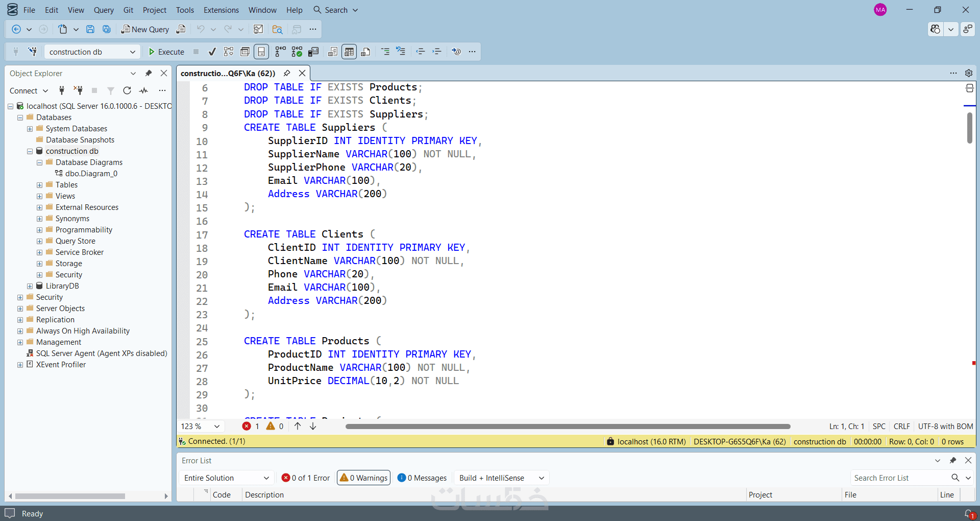Screen dimensions: 980x521
Task: Toggle Include Actual Execution Plan
Action: coord(280,52)
